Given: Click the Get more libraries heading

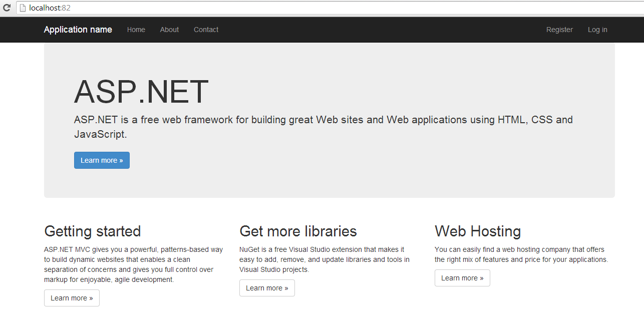Looking at the screenshot, I should click(x=298, y=231).
